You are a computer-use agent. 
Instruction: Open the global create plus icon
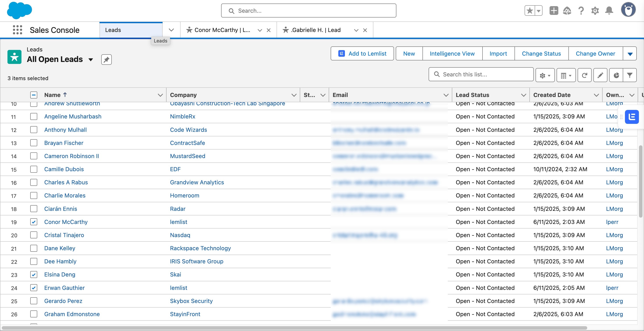point(554,11)
